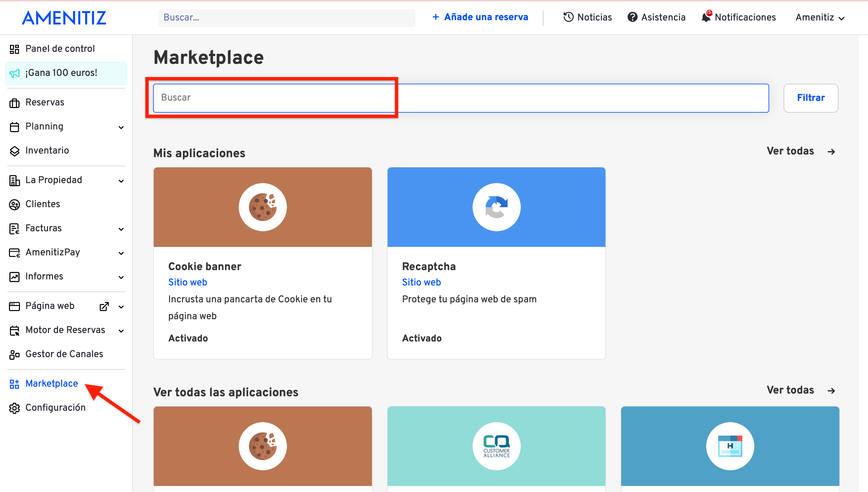Click the Marketplace Buscar search field

tap(461, 98)
